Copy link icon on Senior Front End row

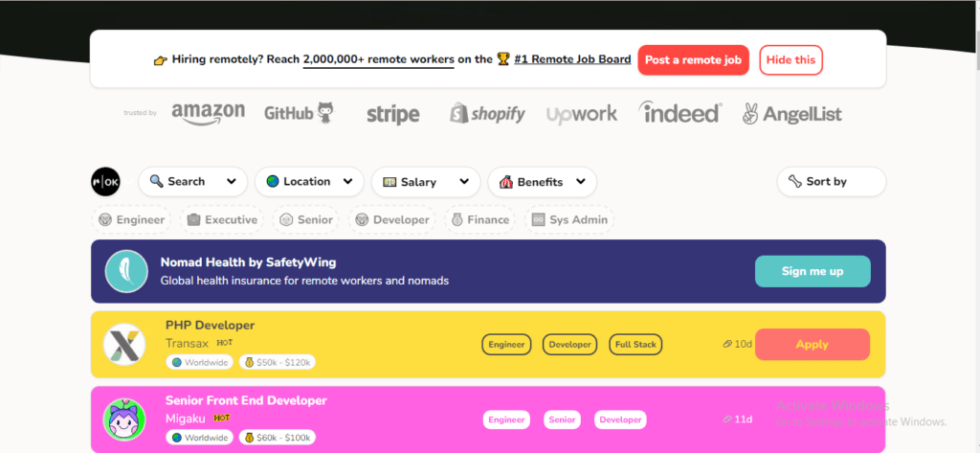[x=727, y=419]
